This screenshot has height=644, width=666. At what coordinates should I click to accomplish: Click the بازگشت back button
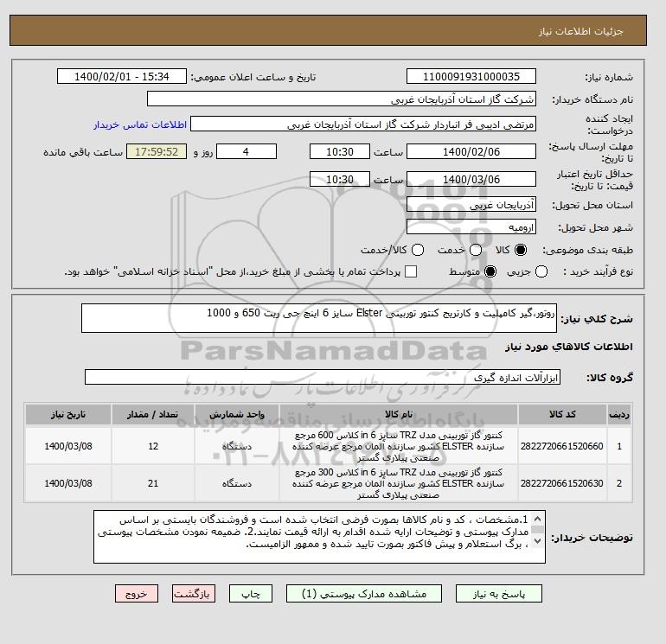[x=193, y=594]
